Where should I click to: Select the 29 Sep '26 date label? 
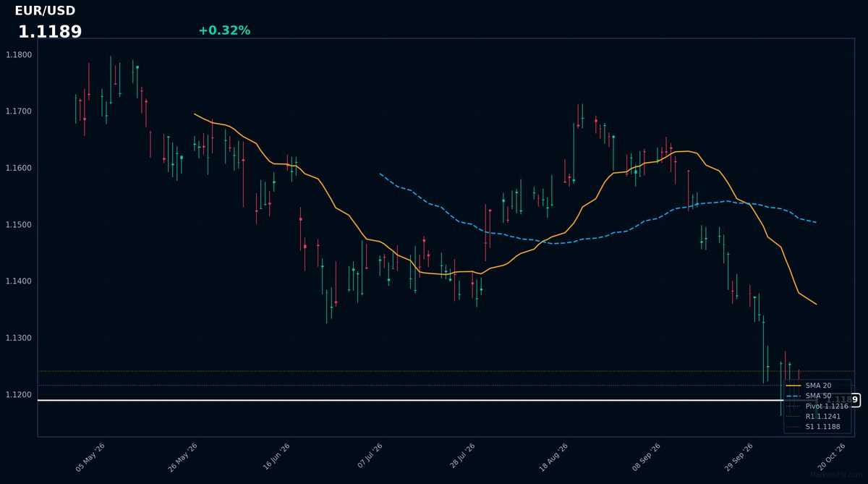(x=739, y=457)
